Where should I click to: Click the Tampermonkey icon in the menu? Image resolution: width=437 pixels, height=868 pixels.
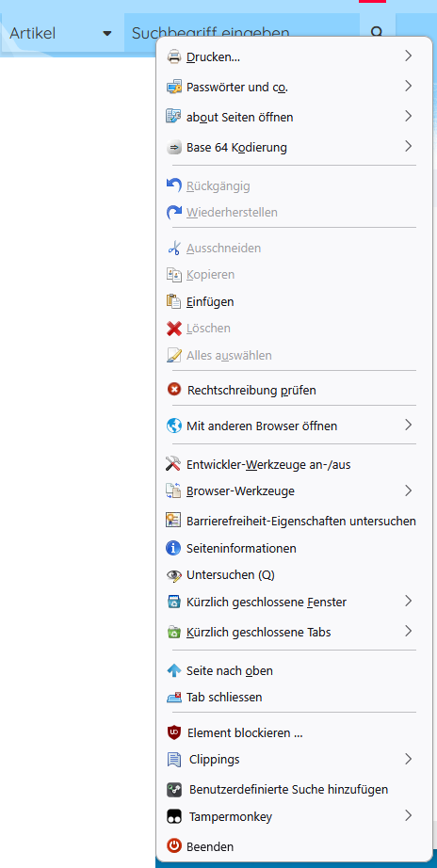174,816
